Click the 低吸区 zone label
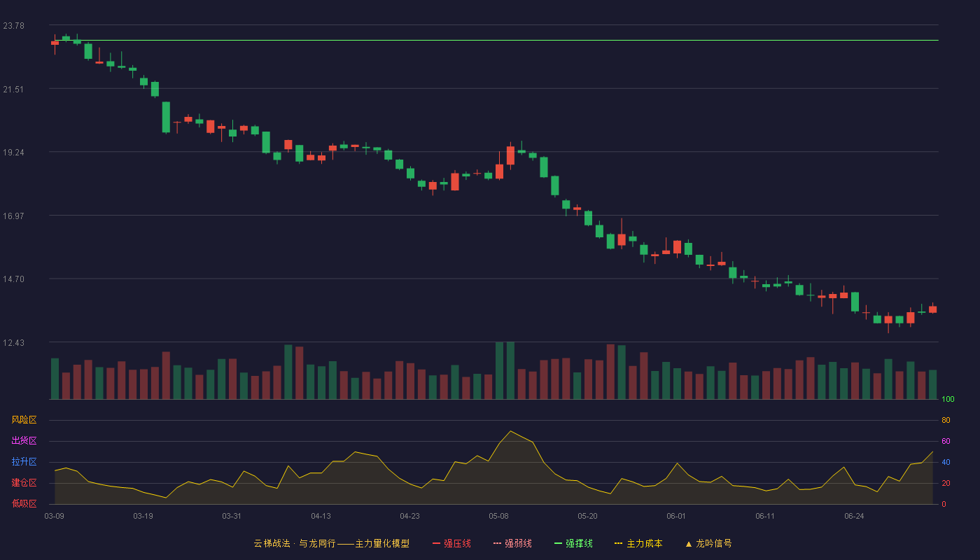Screen dimensions: 980x560 pyautogui.click(x=24, y=503)
